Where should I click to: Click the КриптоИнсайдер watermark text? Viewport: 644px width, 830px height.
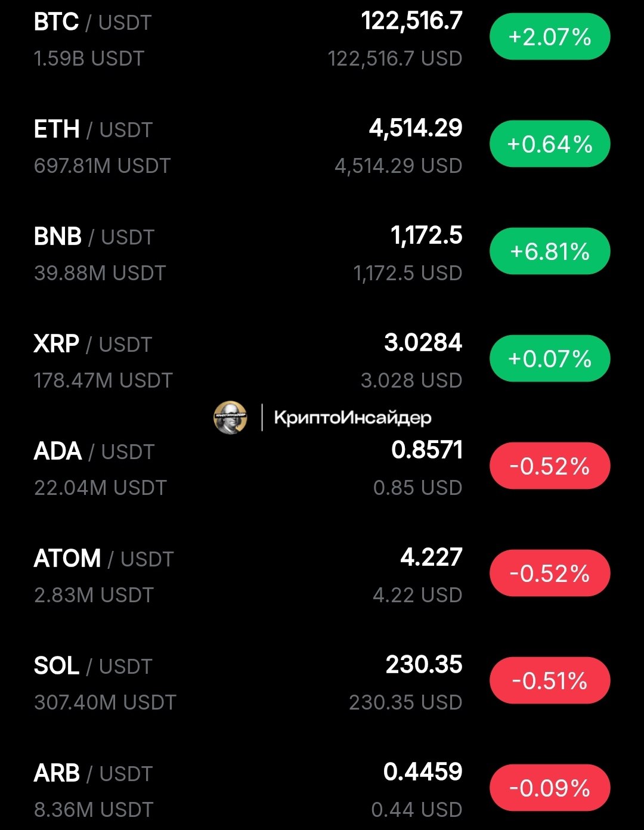click(352, 417)
